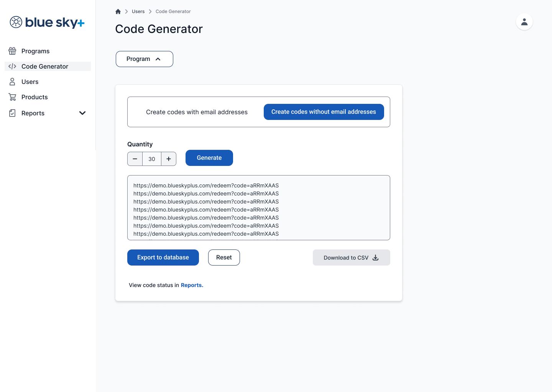Click the Programs gift icon in sidebar
Image resolution: width=552 pixels, height=392 pixels.
(12, 51)
